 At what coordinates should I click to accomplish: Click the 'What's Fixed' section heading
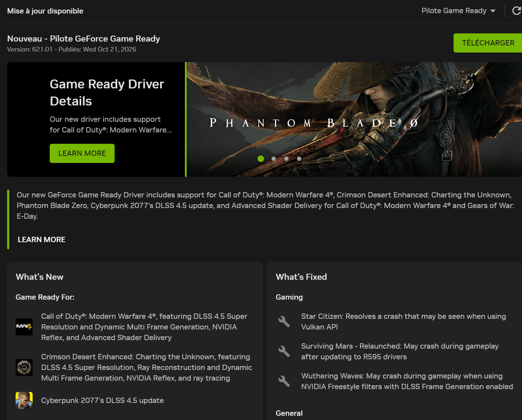pos(301,277)
